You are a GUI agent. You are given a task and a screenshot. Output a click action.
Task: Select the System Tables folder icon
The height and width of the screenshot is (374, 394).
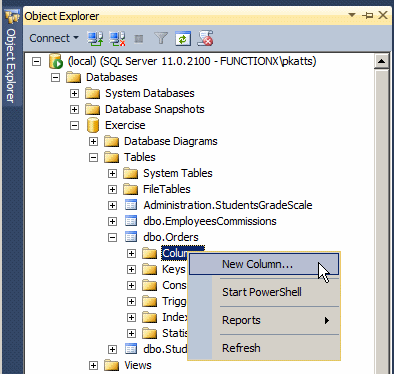[x=131, y=173]
